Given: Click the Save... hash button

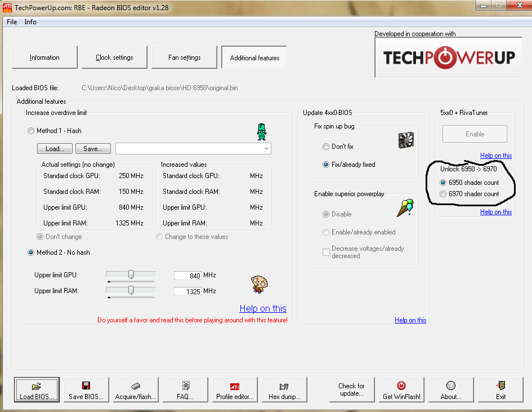Looking at the screenshot, I should pyautogui.click(x=93, y=148).
